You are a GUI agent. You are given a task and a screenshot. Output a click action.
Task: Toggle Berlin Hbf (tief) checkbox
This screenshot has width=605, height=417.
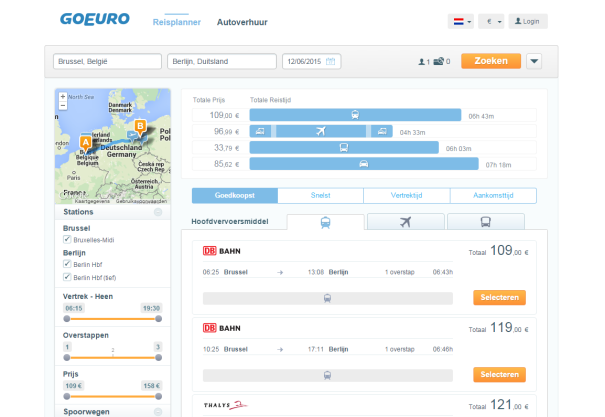[x=67, y=277]
